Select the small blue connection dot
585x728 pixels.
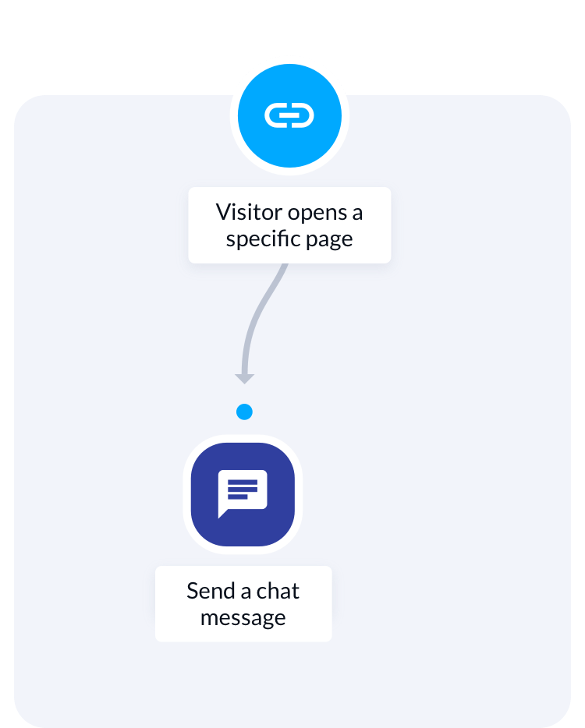click(x=244, y=412)
